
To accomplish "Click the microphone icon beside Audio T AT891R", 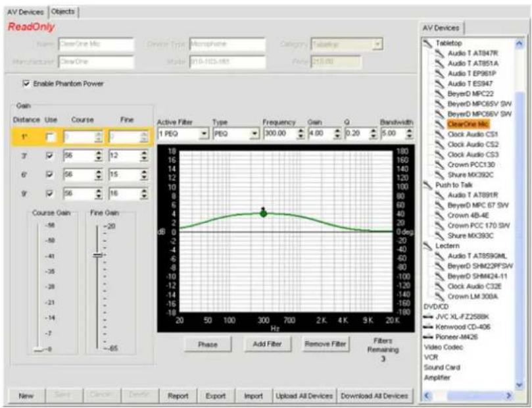I will click(440, 195).
